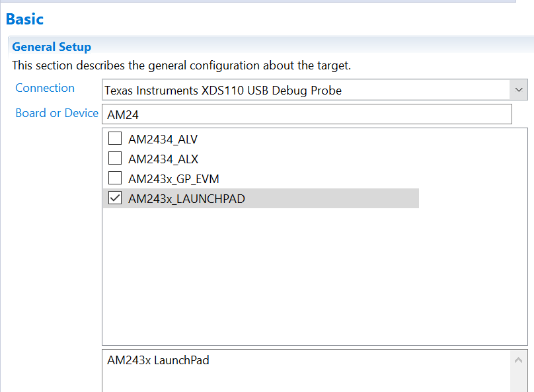Select the AM243x_GP_EVM board name

pos(173,179)
